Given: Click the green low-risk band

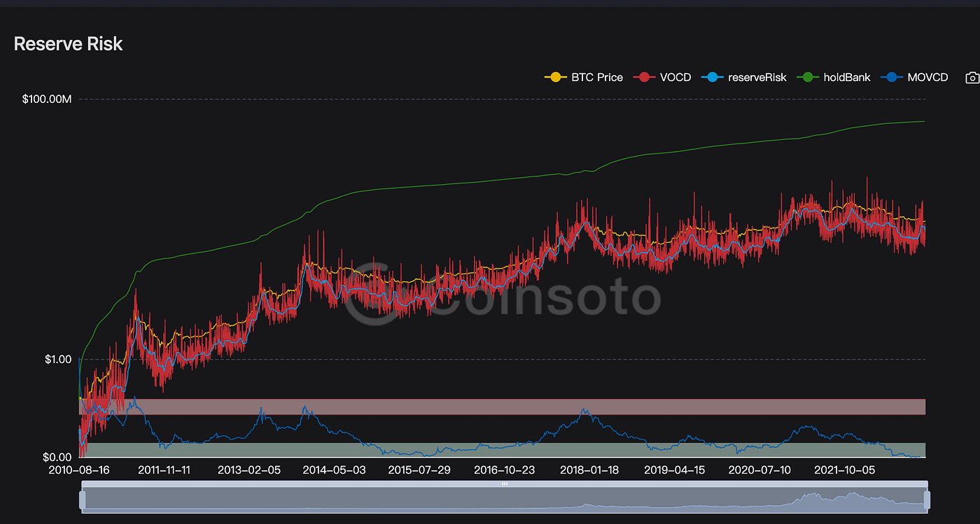Looking at the screenshot, I should click(502, 450).
